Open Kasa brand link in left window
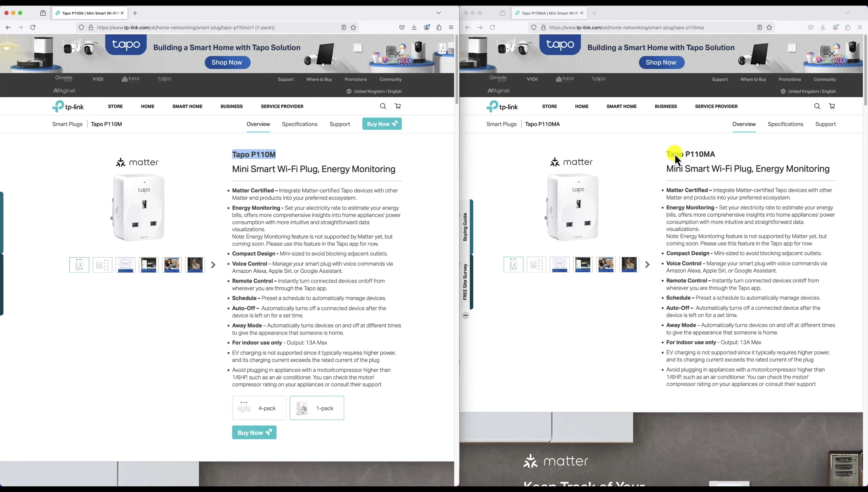Screen dimensions: 868x492 (x=131, y=79)
